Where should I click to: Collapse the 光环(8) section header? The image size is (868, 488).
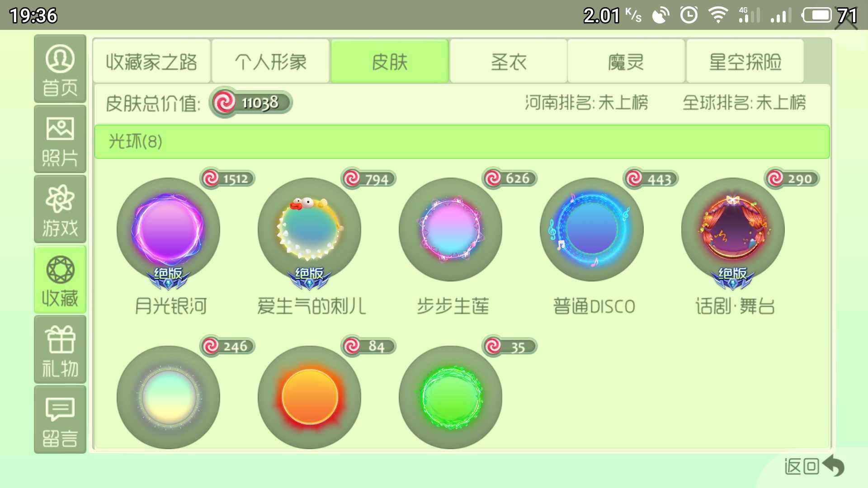(462, 142)
